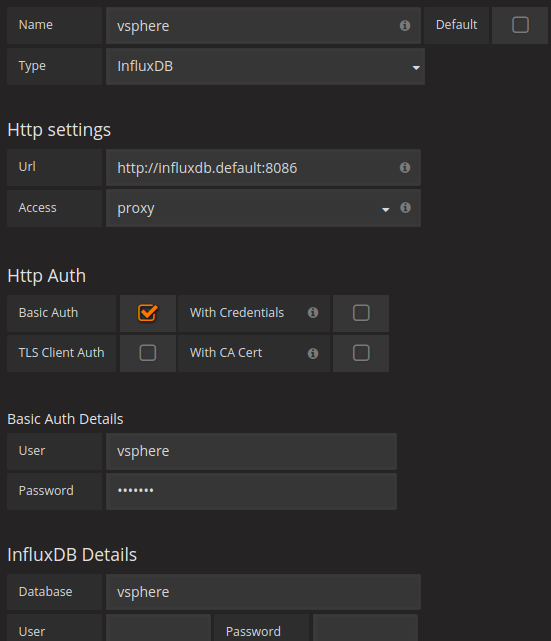Click the Database input field
Screen dimensions: 551x641
(263, 592)
